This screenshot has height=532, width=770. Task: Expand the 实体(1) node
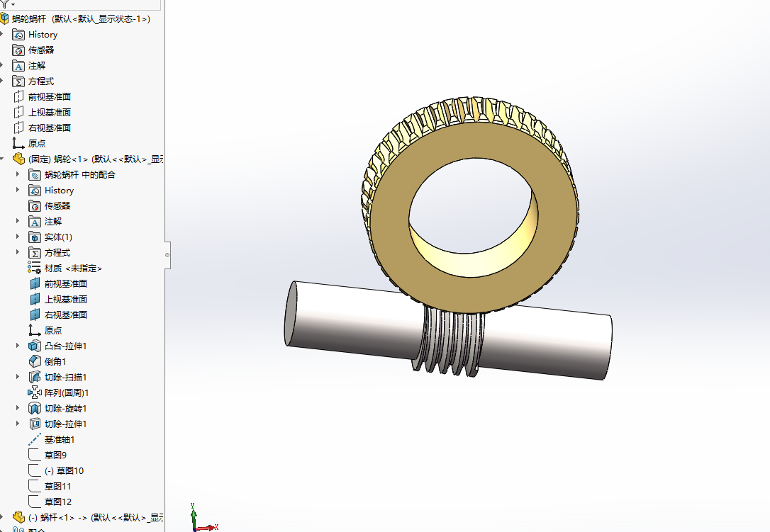pyautogui.click(x=18, y=237)
